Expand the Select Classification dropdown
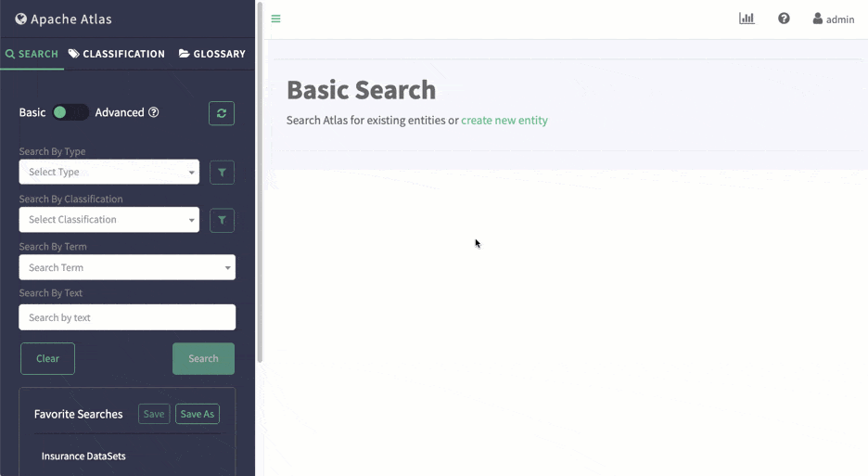Viewport: 868px width, 476px height. pyautogui.click(x=108, y=220)
